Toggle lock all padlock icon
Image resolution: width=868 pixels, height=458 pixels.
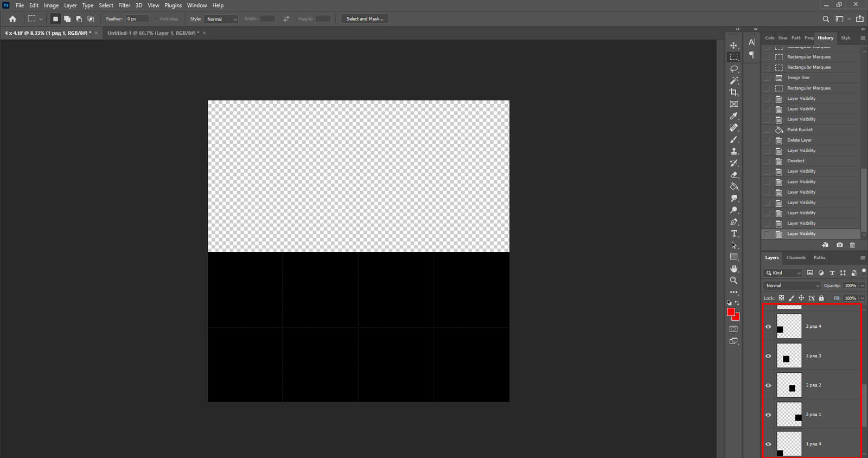[821, 298]
